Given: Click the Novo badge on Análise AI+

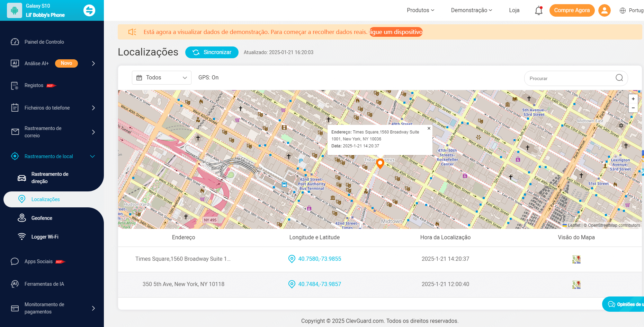Looking at the screenshot, I should (66, 63).
